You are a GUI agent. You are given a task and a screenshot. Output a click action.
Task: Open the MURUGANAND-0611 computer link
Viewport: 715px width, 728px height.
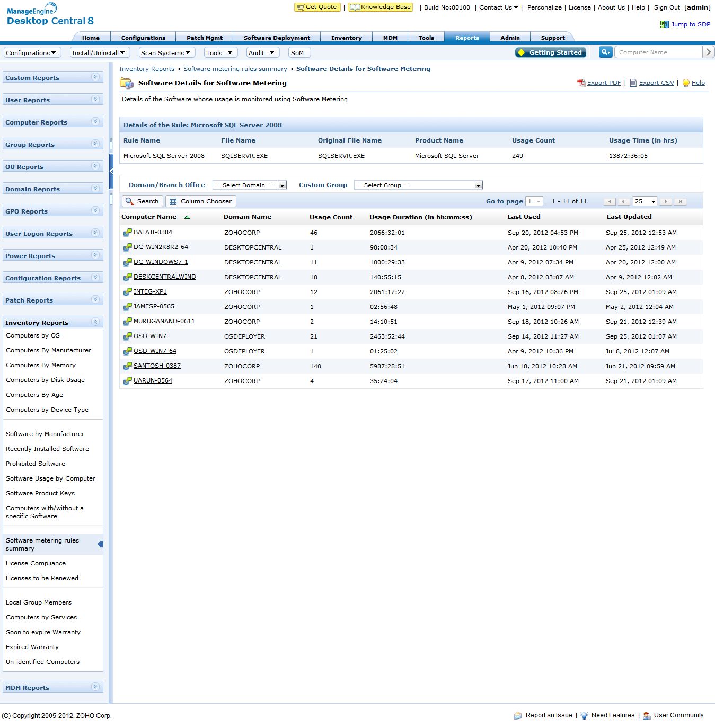tap(164, 322)
